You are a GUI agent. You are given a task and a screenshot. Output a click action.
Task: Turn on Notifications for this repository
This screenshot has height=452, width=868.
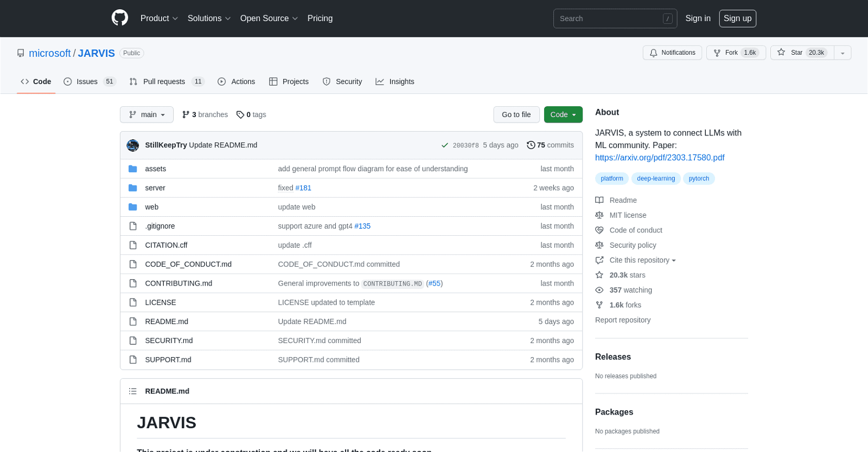click(672, 53)
